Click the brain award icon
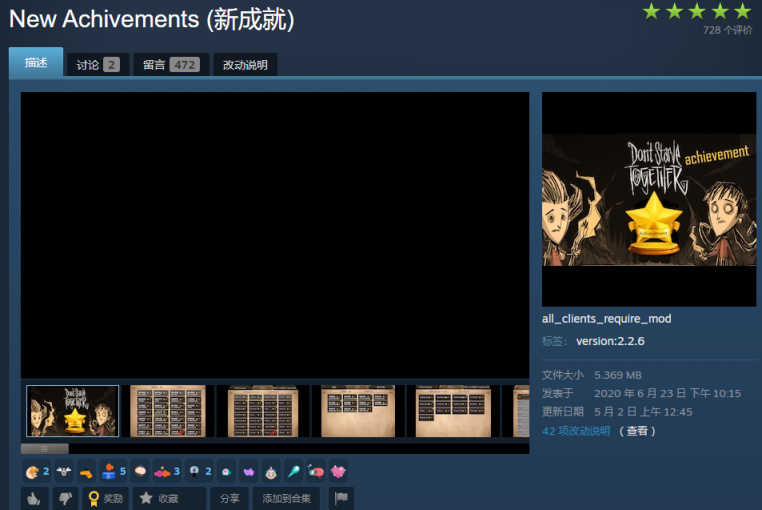The width and height of the screenshot is (762, 510). coord(140,471)
